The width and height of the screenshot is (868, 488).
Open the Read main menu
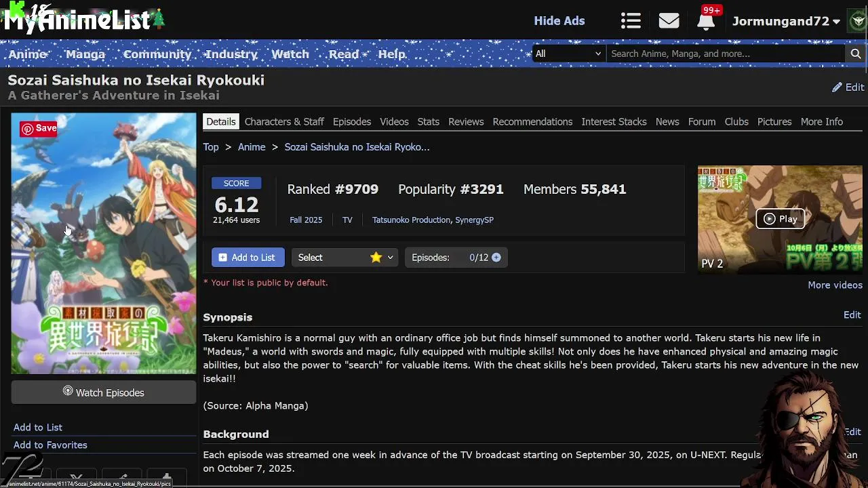click(x=344, y=54)
